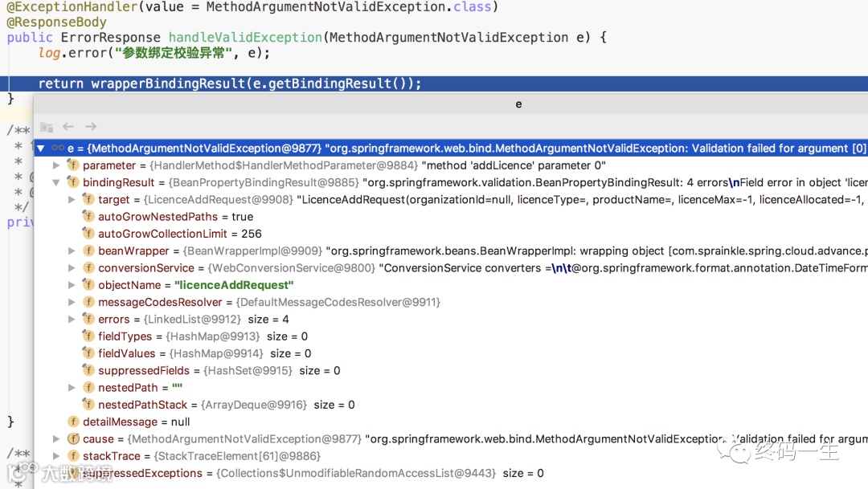Click field icon of 'conversionService' row
Image resolution: width=868 pixels, height=489 pixels.
(x=88, y=267)
